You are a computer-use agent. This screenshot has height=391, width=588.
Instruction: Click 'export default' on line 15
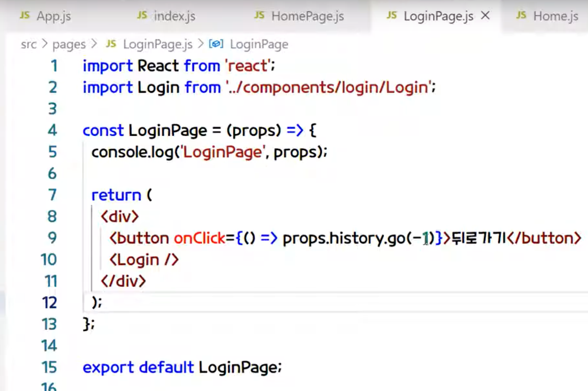pos(138,367)
